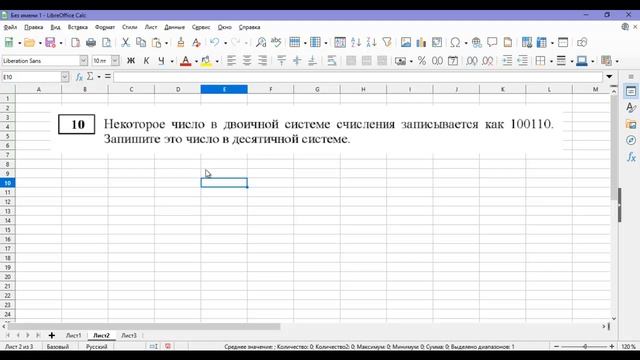This screenshot has height=360, width=640.
Task: Click the Insert special character omega icon
Action: tap(455, 42)
